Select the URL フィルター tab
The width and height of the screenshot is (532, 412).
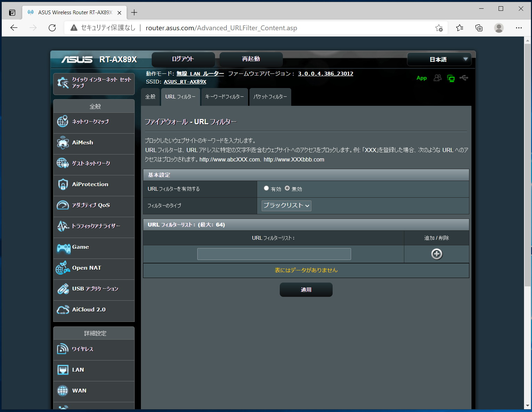180,97
